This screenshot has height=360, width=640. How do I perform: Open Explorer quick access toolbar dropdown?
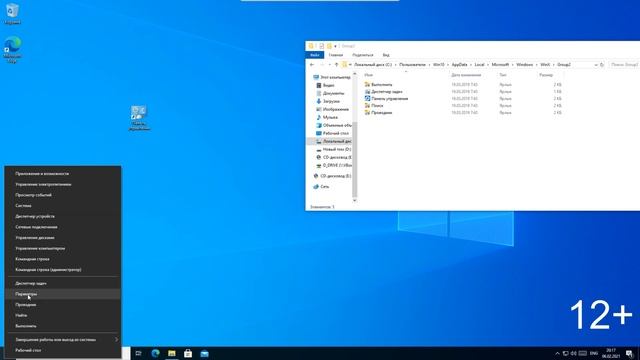[x=335, y=46]
